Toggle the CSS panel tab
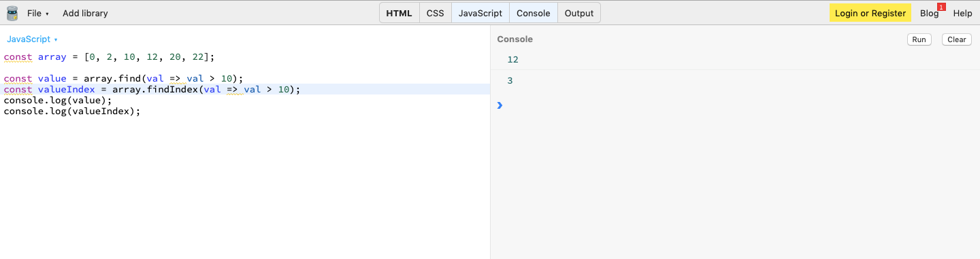 (x=435, y=13)
